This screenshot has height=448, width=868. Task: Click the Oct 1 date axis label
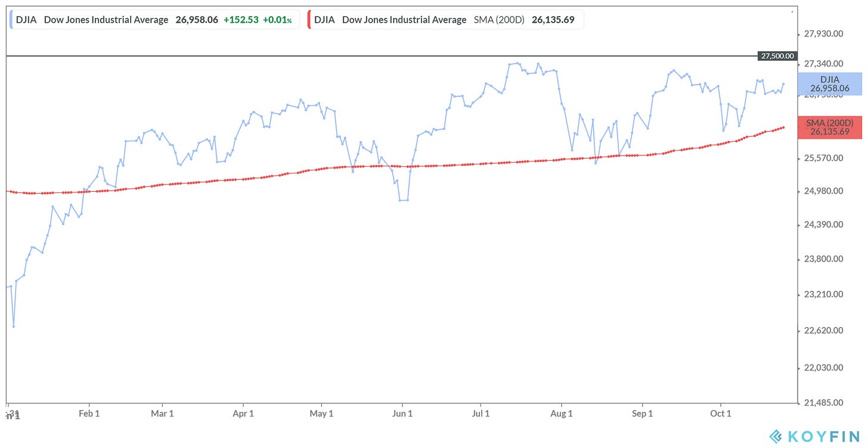(721, 413)
